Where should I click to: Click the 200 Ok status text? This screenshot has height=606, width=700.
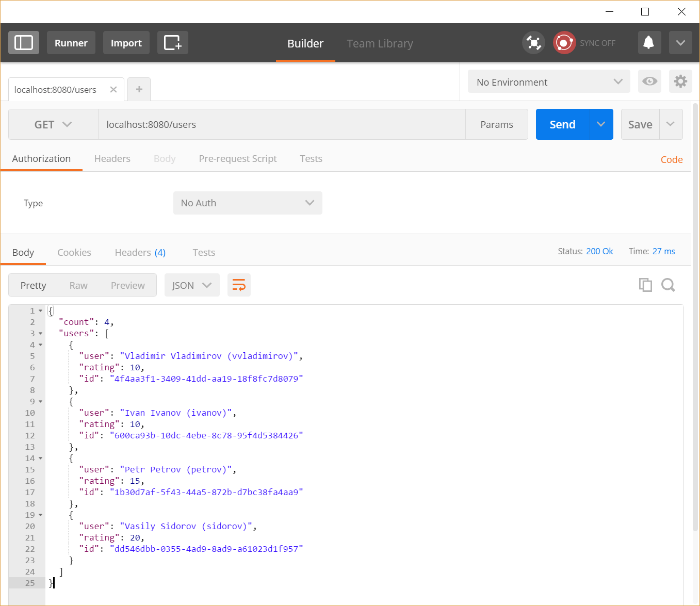click(599, 251)
